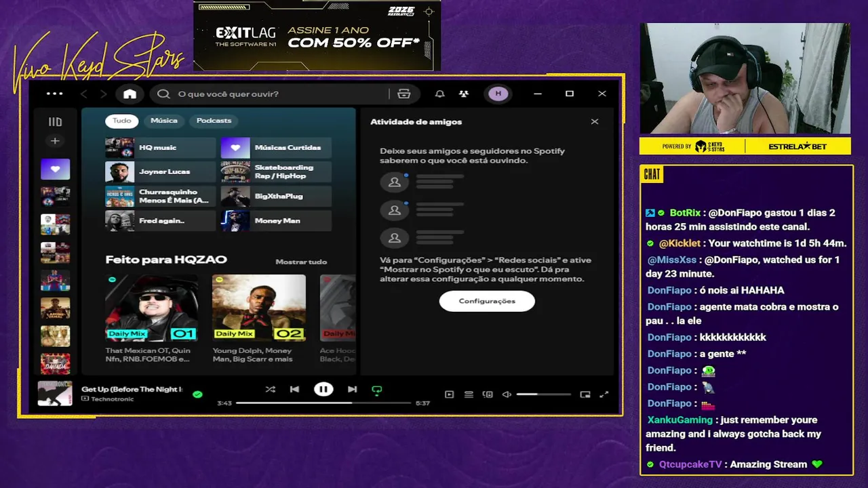
Task: Close the Atividade de amigos panel
Action: tap(595, 122)
